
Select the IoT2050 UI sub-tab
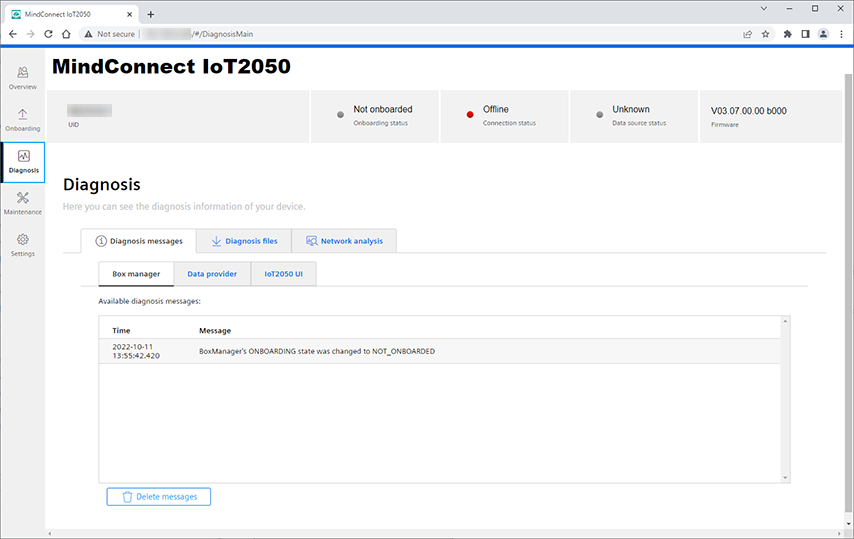[284, 274]
